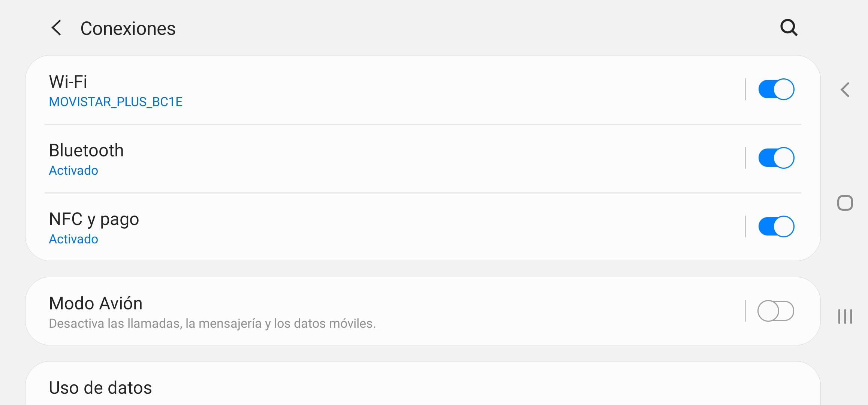The image size is (868, 405).
Task: Tap Activado status under Bluetooth
Action: coord(73,171)
